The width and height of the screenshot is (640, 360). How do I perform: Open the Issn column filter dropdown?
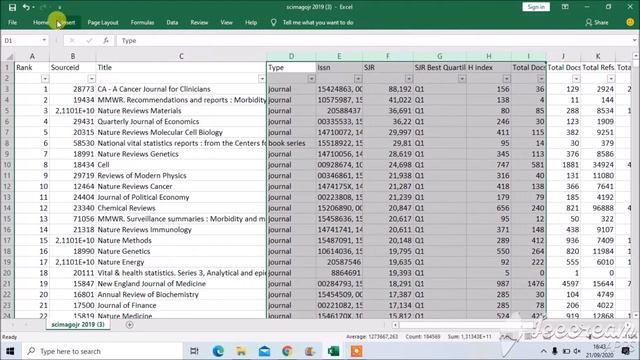[358, 79]
